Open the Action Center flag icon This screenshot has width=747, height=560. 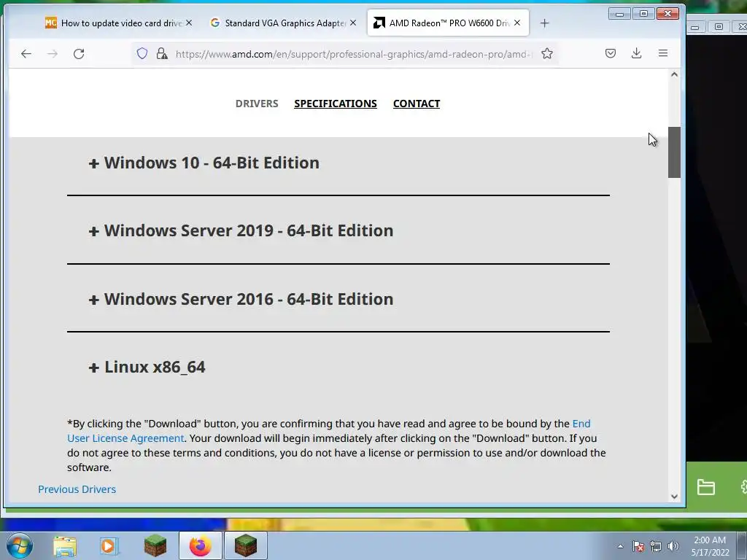pos(638,546)
